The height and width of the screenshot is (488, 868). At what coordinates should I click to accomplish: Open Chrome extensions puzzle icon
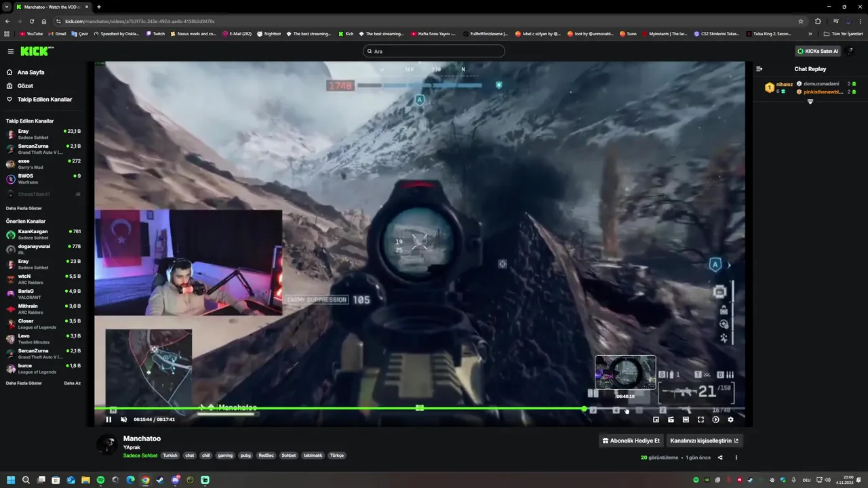(x=818, y=21)
